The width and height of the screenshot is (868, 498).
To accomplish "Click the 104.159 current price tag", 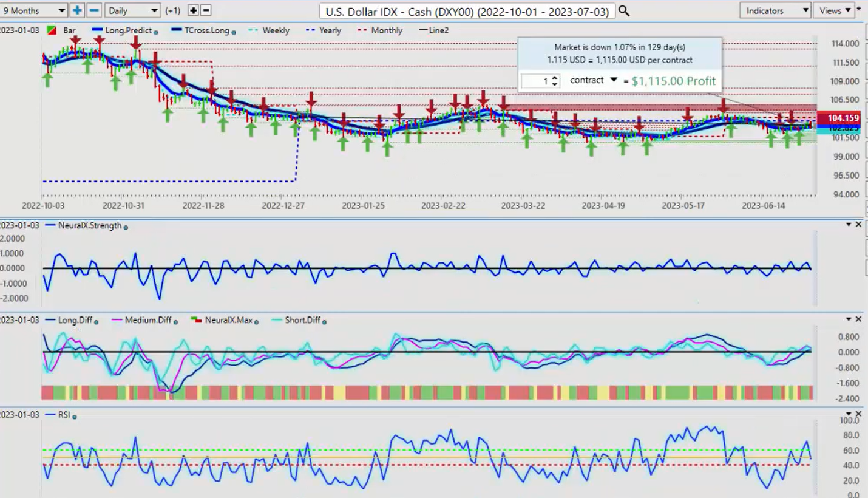I will point(839,118).
